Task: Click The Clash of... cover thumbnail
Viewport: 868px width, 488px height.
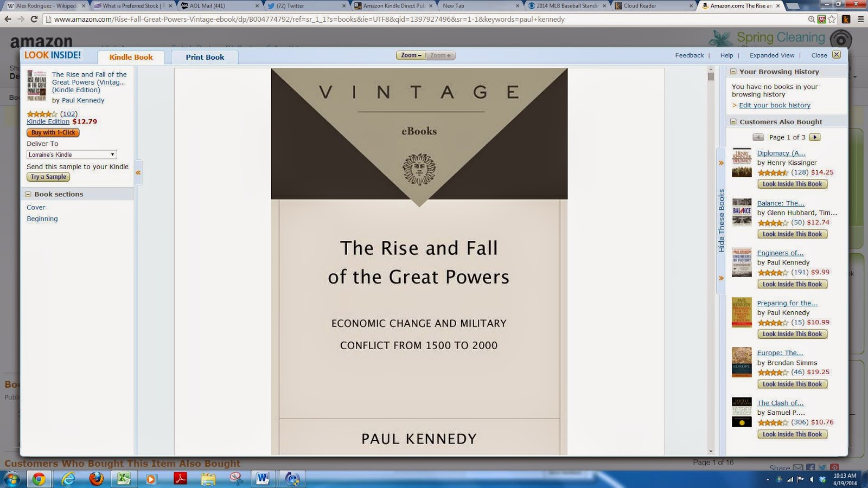Action: click(742, 412)
